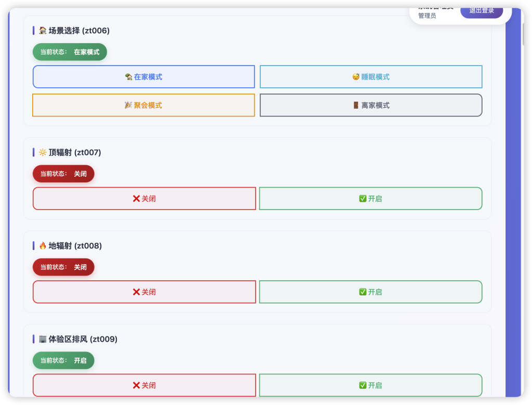Click 体验区排风 green 开启 status badge

pyautogui.click(x=63, y=360)
